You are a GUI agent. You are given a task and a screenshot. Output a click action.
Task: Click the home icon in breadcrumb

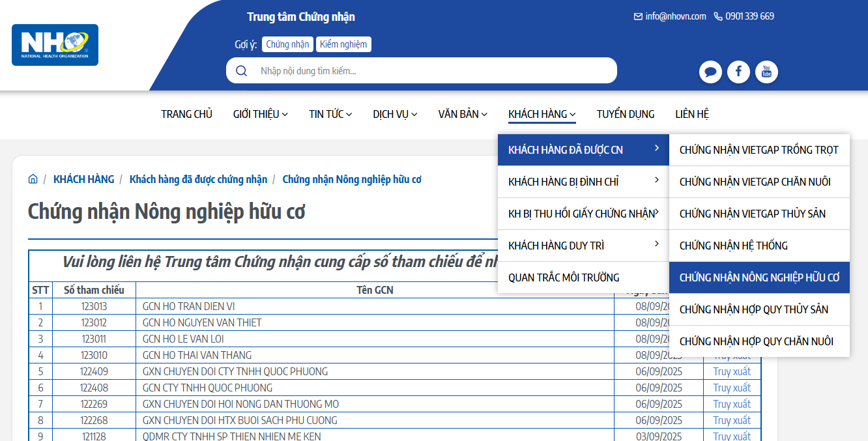tap(33, 179)
